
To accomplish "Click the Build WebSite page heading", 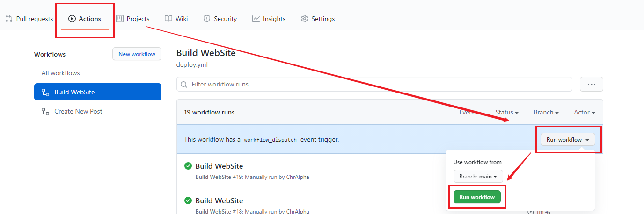I will point(206,53).
